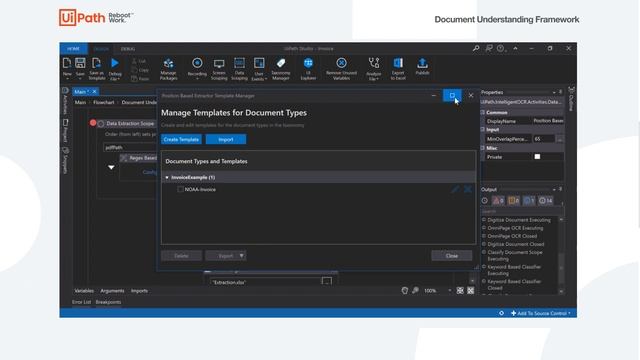The width and height of the screenshot is (640, 360).
Task: Open the Export dropdown arrow
Action: pos(242,256)
